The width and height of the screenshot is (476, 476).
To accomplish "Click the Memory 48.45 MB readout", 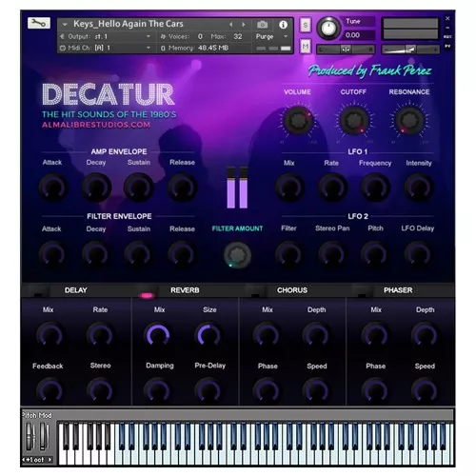I will tap(213, 48).
